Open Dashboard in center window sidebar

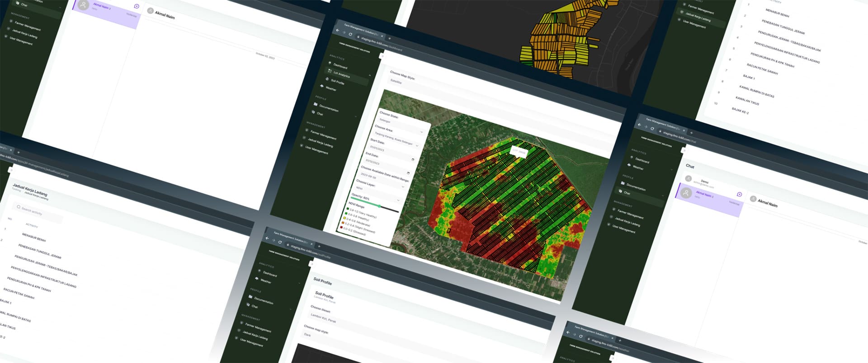[x=340, y=66]
